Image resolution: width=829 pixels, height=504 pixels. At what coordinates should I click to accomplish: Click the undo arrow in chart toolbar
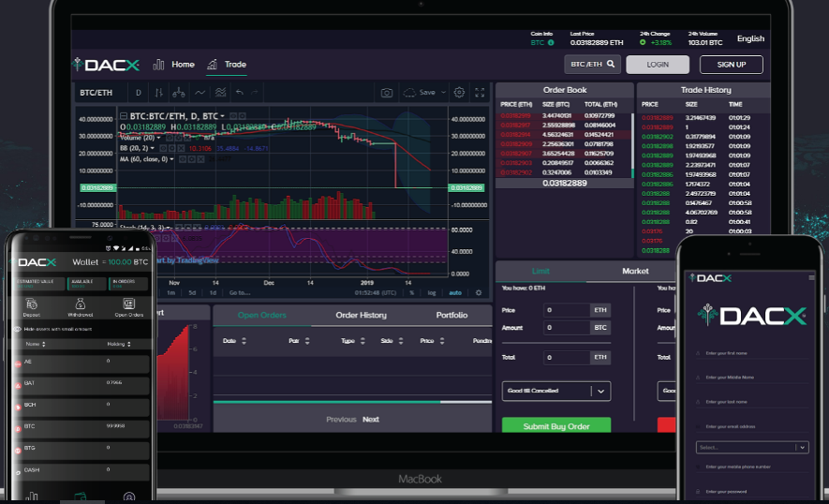240,93
